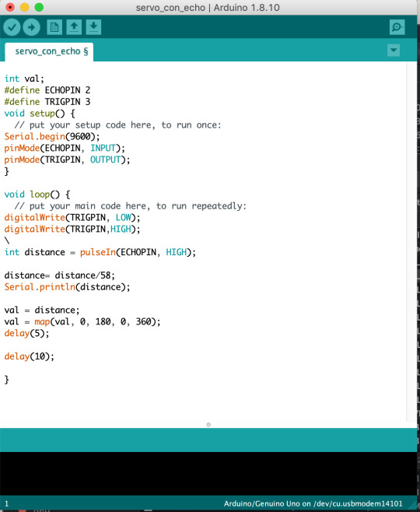Click 'val = distance;' line

[x=42, y=310]
